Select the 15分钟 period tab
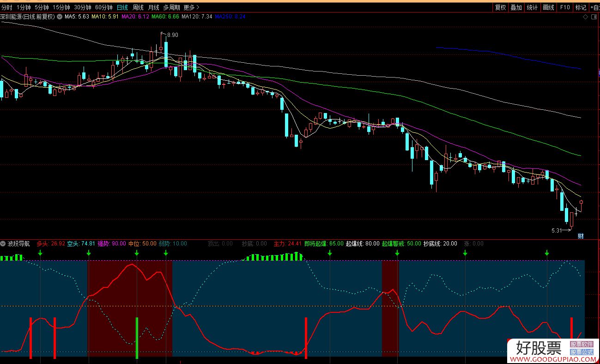 click(61, 7)
